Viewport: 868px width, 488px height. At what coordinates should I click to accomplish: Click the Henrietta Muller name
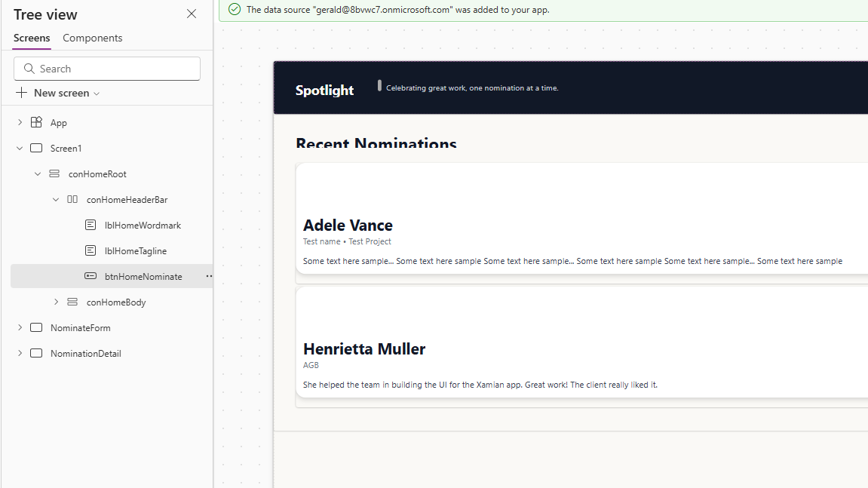(x=364, y=348)
